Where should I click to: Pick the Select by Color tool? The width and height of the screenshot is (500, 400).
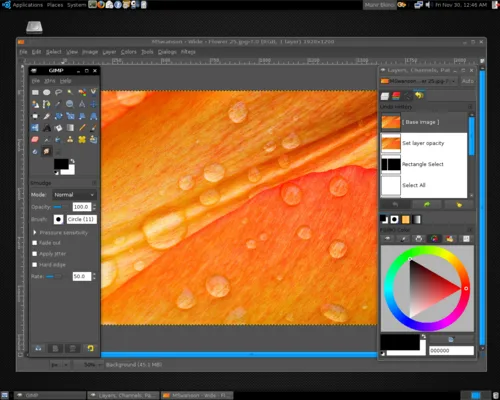pos(82,92)
